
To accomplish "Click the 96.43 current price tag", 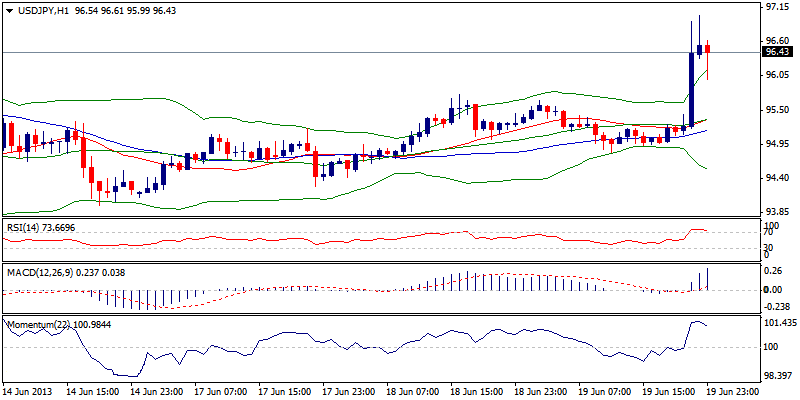I will [778, 52].
